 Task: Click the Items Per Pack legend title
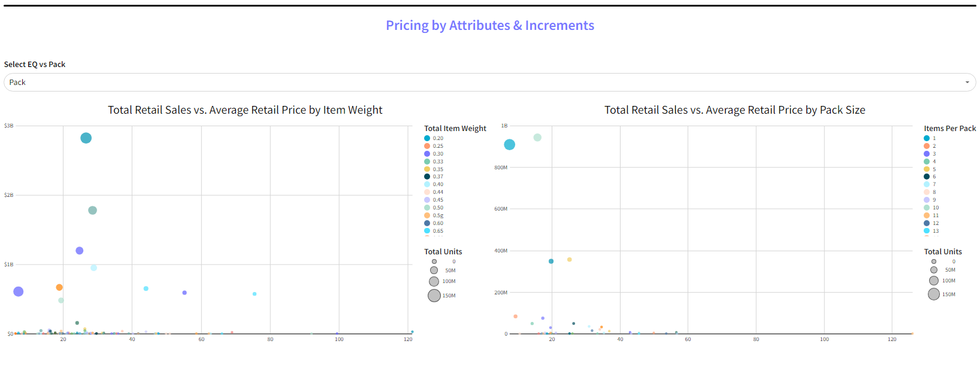coord(949,129)
